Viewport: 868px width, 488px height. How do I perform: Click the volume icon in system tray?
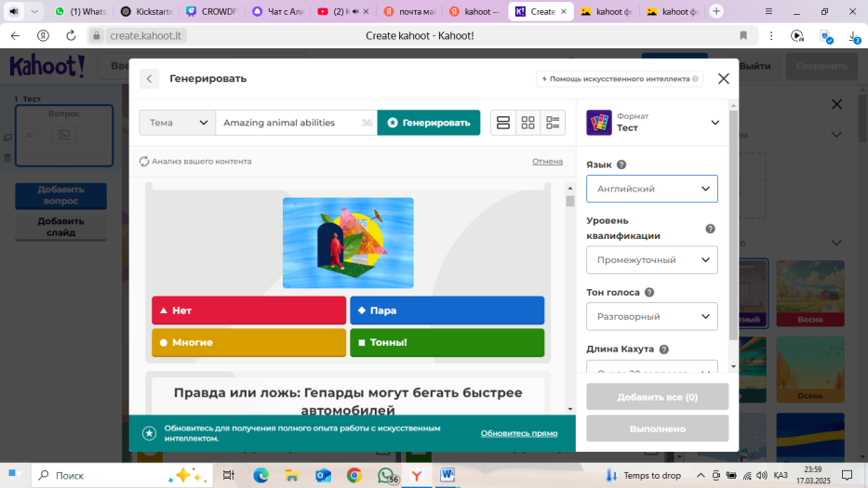[762, 475]
